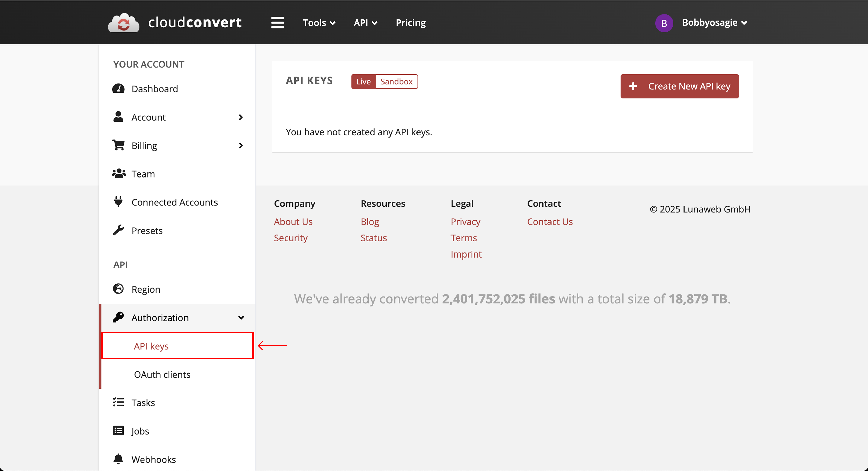Click the CloudConvert cloud logo icon

point(123,23)
